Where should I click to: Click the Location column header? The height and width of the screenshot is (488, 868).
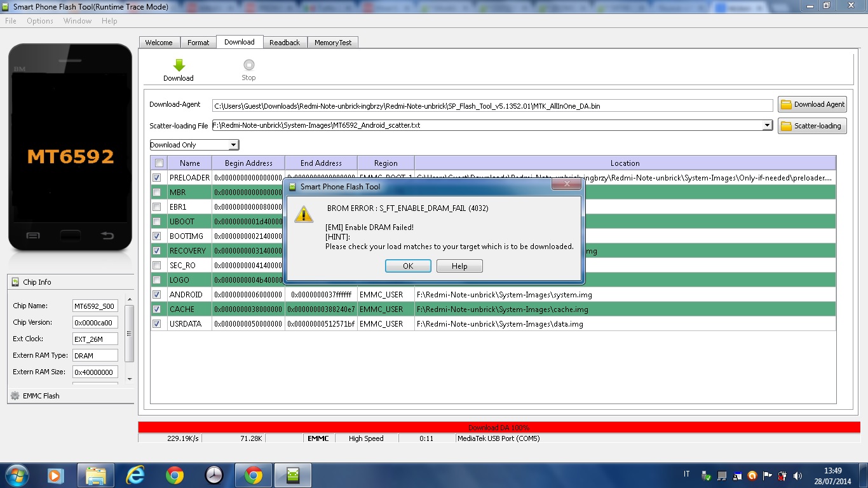click(x=625, y=163)
